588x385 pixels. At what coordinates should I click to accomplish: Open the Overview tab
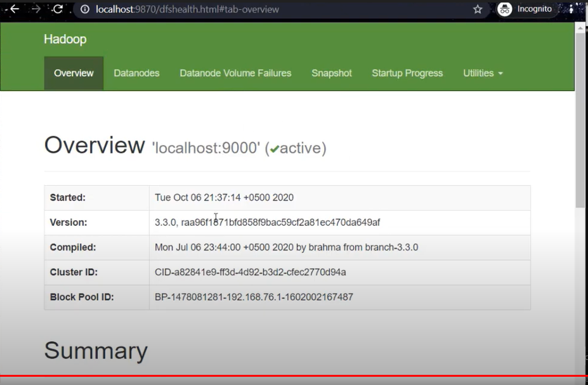[74, 73]
